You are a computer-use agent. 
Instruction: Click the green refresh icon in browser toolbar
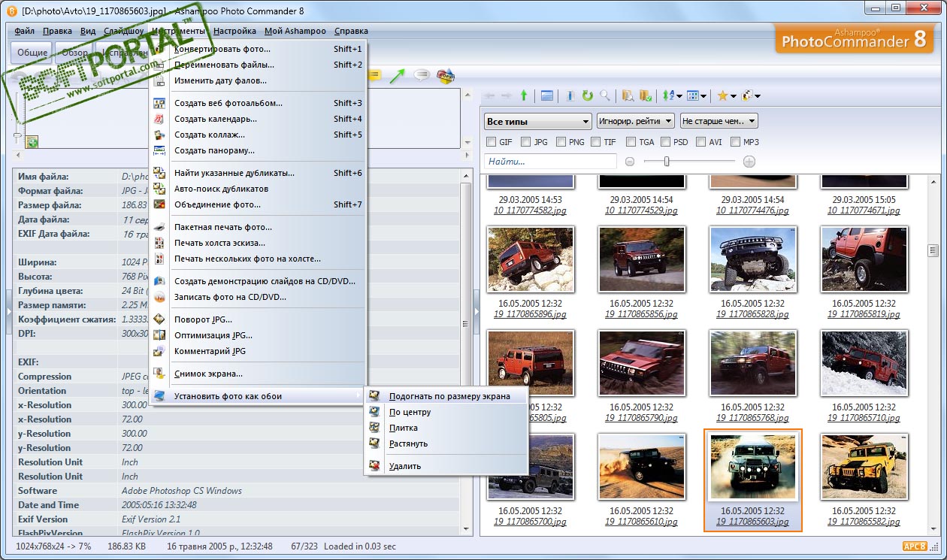pyautogui.click(x=588, y=95)
